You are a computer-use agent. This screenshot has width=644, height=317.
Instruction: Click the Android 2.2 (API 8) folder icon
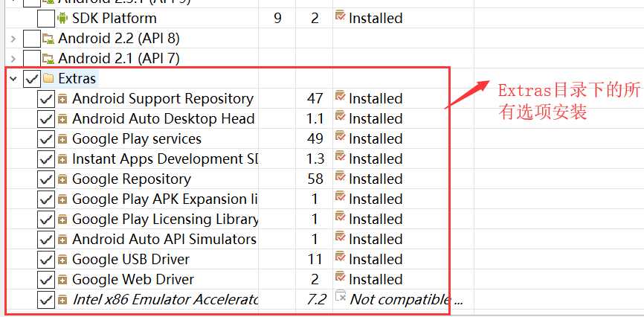(x=48, y=39)
